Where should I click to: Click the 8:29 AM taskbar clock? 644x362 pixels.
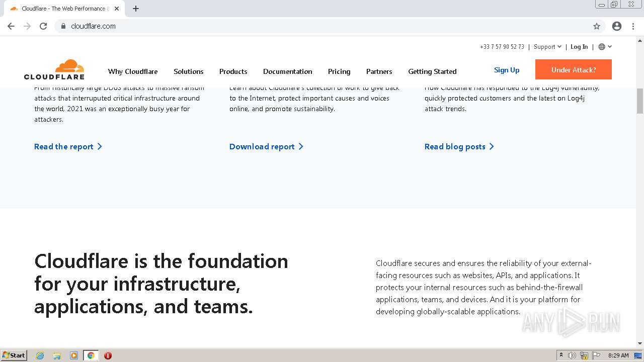(618, 355)
